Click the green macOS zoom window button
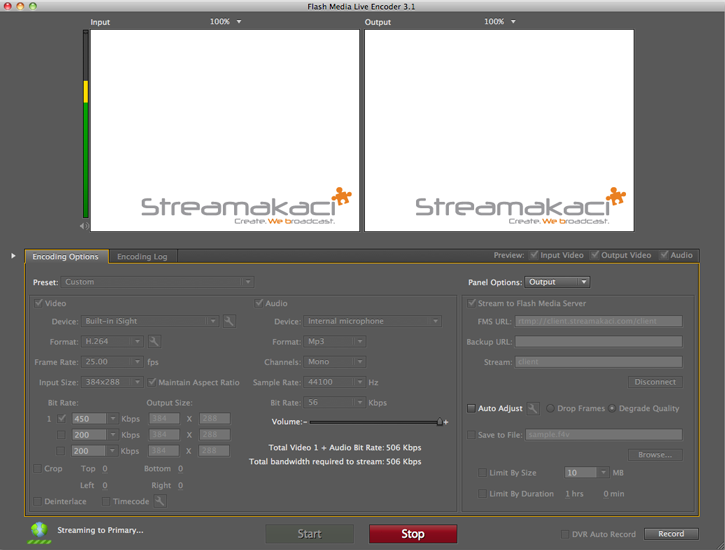The image size is (725, 550). [33, 6]
